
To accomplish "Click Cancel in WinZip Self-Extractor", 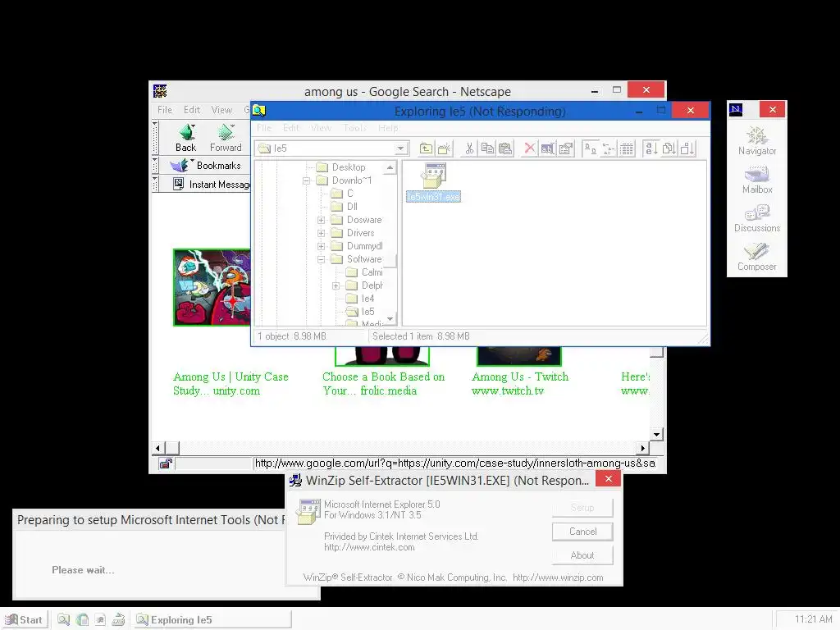I will click(583, 532).
